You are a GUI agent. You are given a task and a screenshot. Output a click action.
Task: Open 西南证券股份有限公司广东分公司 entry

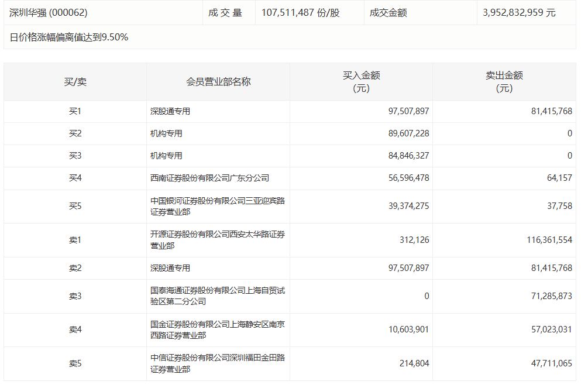[x=209, y=178]
